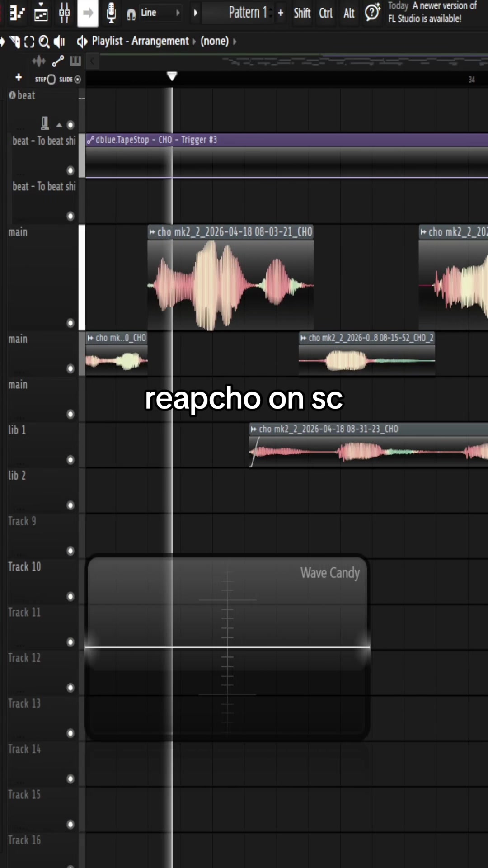
Task: Expand the arrow after (none)
Action: click(x=235, y=42)
